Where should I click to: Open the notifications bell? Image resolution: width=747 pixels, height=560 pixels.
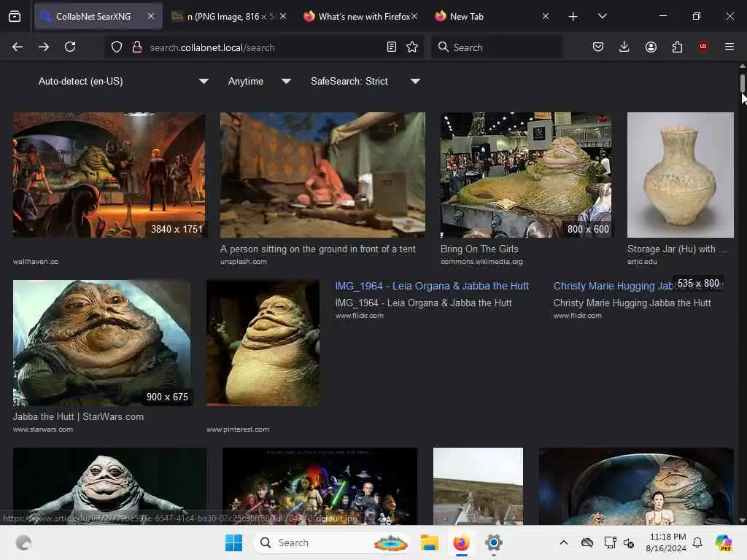coord(697,542)
